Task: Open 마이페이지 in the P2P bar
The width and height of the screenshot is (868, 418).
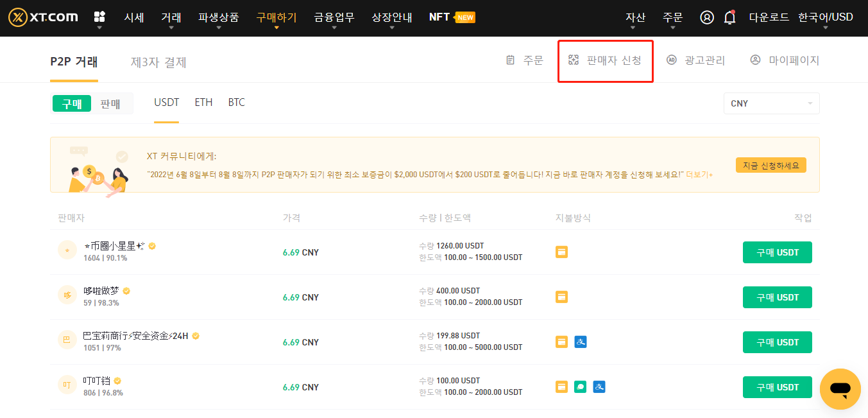Action: click(x=785, y=60)
